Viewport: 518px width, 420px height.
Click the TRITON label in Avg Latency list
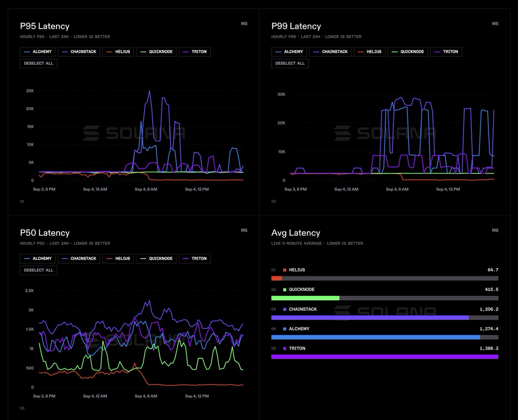coord(297,348)
